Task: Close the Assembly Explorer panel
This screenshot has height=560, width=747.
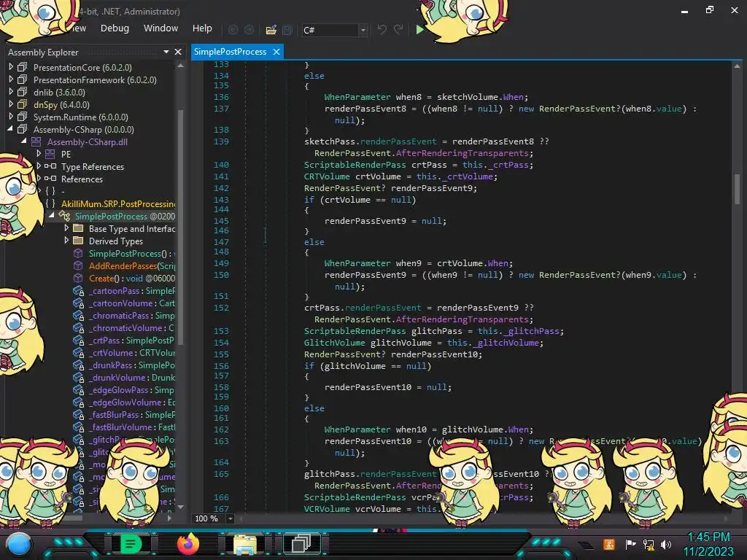Action: [x=178, y=52]
